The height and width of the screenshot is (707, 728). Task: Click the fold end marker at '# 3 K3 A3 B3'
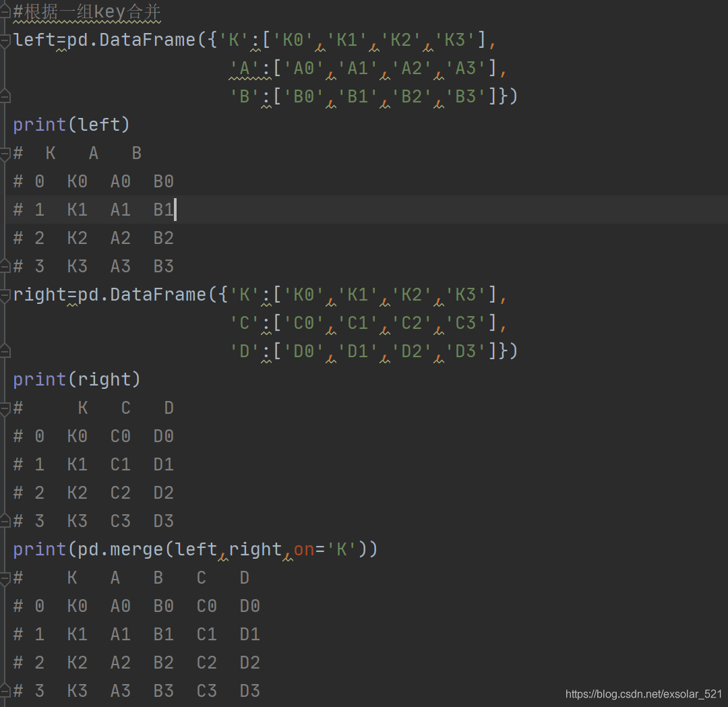[4, 266]
